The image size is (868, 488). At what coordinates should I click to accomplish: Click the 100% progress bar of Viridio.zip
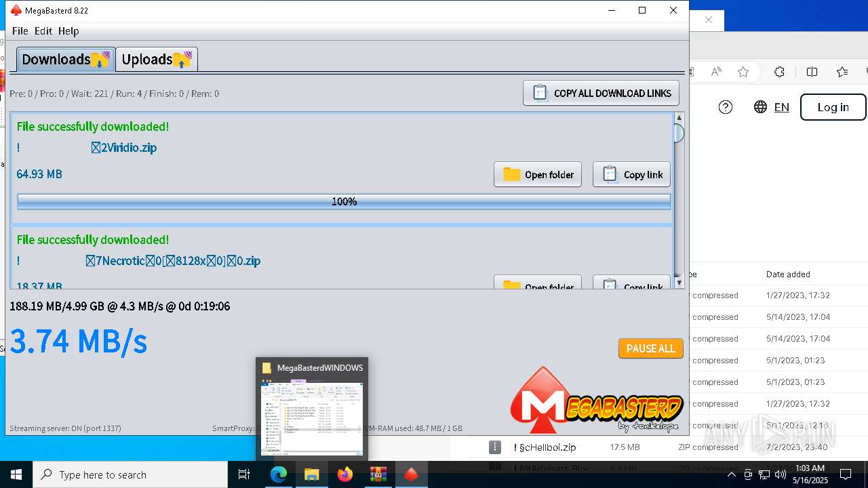coord(344,201)
